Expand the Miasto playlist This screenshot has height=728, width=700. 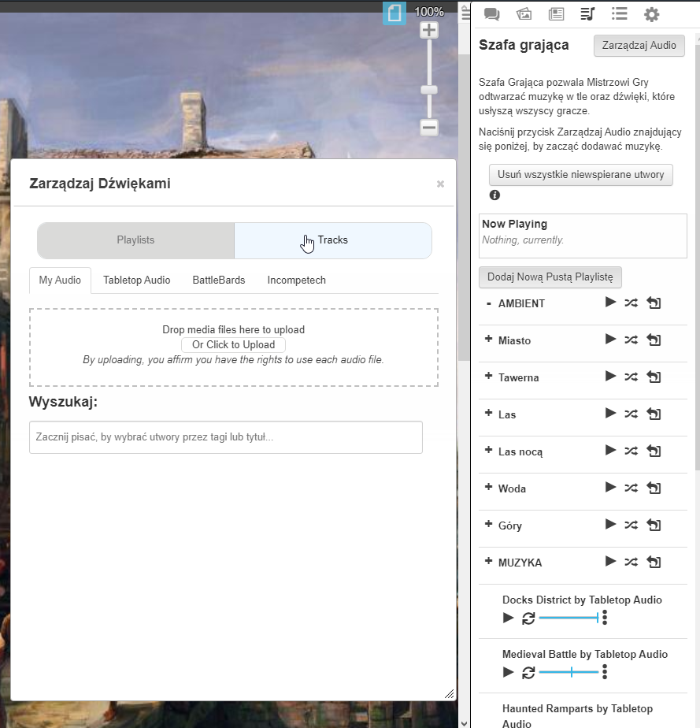click(x=488, y=339)
